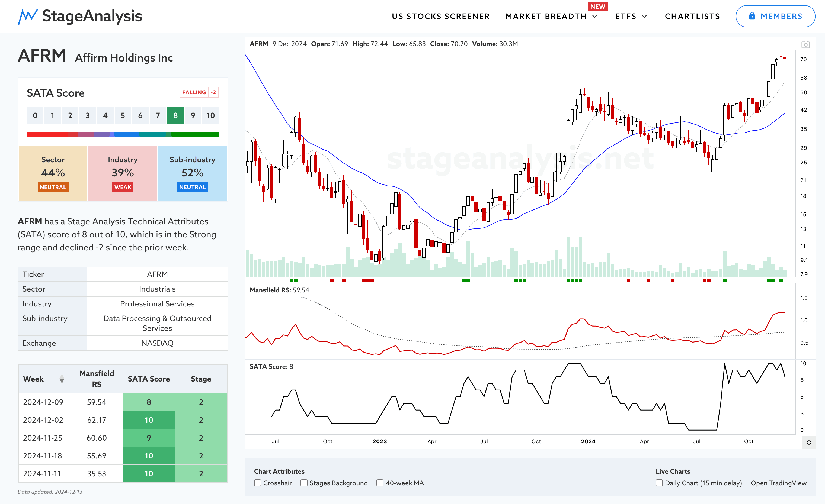Click the StageAnalysis site title
This screenshot has width=825, height=504.
[92, 16]
